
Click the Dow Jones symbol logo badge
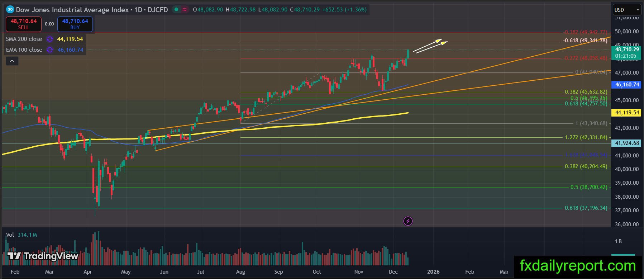point(10,10)
